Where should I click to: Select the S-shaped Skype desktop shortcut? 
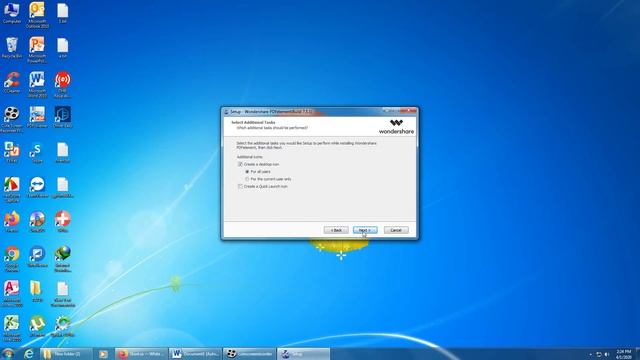37,153
